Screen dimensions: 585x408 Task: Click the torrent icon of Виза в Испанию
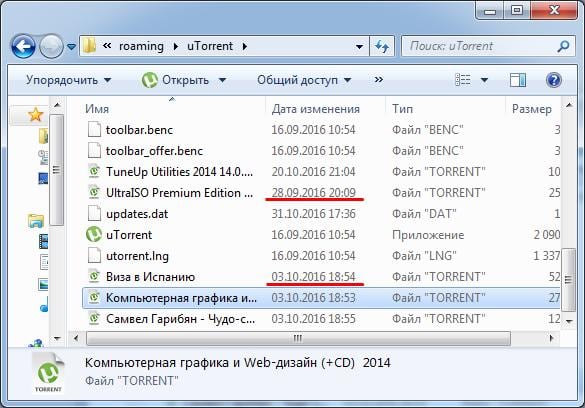[94, 276]
